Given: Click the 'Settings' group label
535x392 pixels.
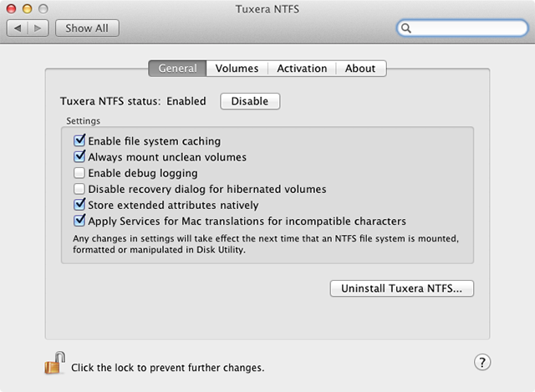Looking at the screenshot, I should [x=84, y=120].
